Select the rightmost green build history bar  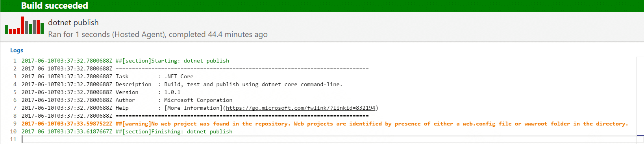(x=42, y=28)
